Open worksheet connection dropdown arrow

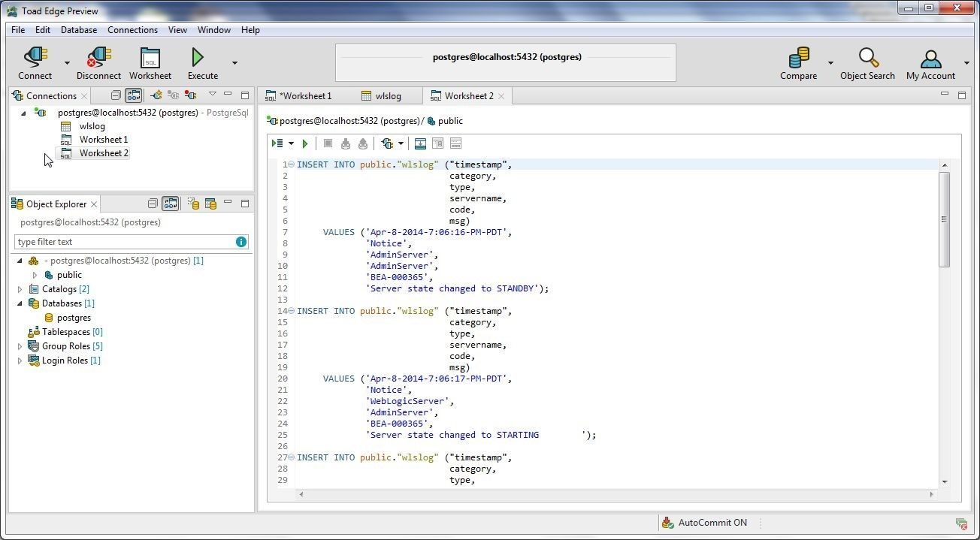401,143
